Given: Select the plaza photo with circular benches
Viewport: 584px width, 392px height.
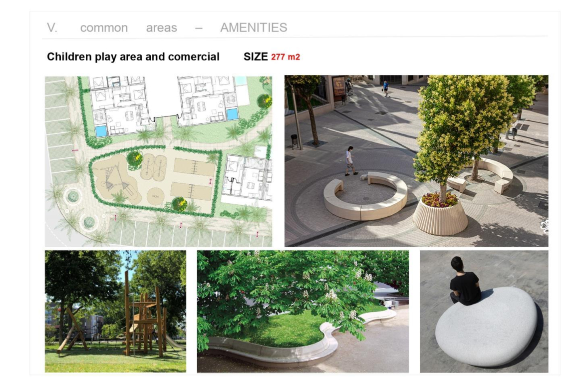Looking at the screenshot, I should 416,161.
